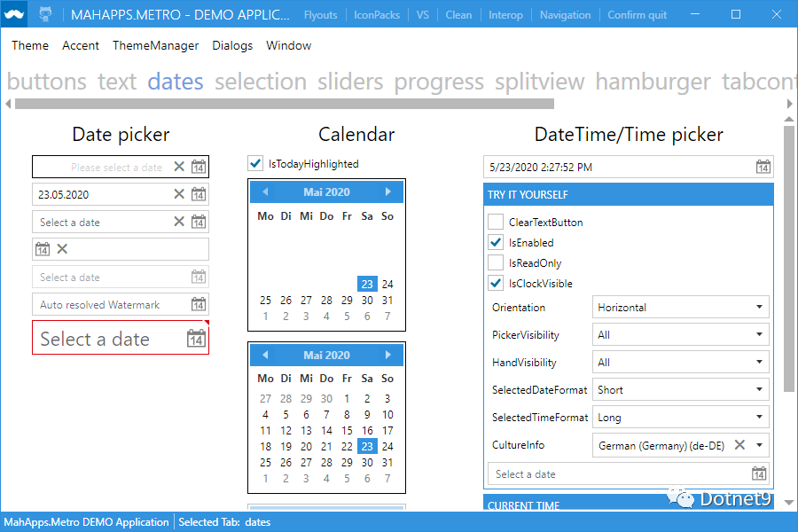Open the GitHub cat icon link
Viewport: 798px width, 532px height.
click(45, 14)
